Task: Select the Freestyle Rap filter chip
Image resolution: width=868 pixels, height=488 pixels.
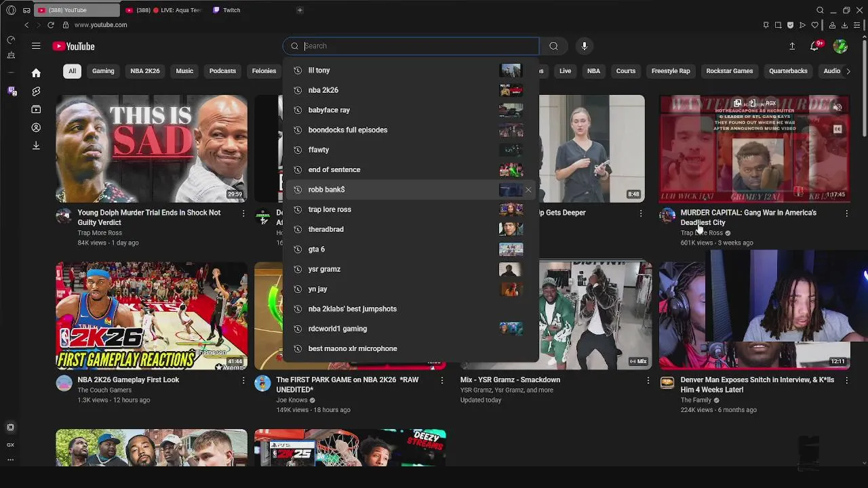Action: coord(671,71)
